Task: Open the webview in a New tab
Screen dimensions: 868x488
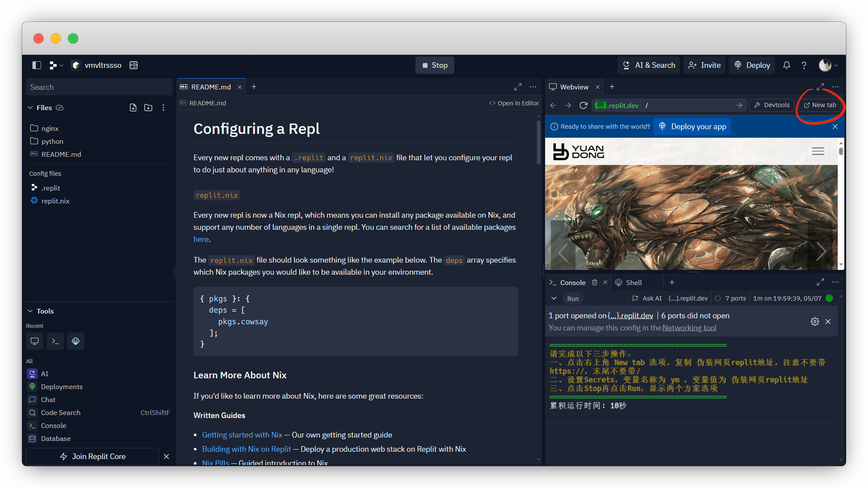Action: click(820, 105)
